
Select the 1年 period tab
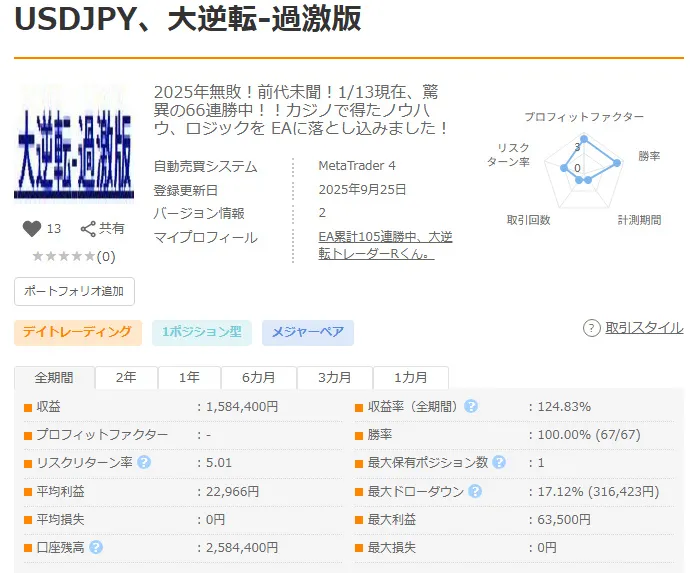point(189,378)
